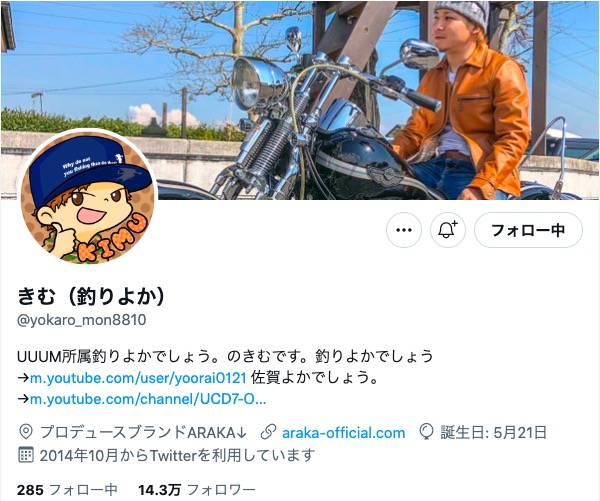View the motorcycle header banner image
The width and height of the screenshot is (600, 501).
tap(300, 100)
